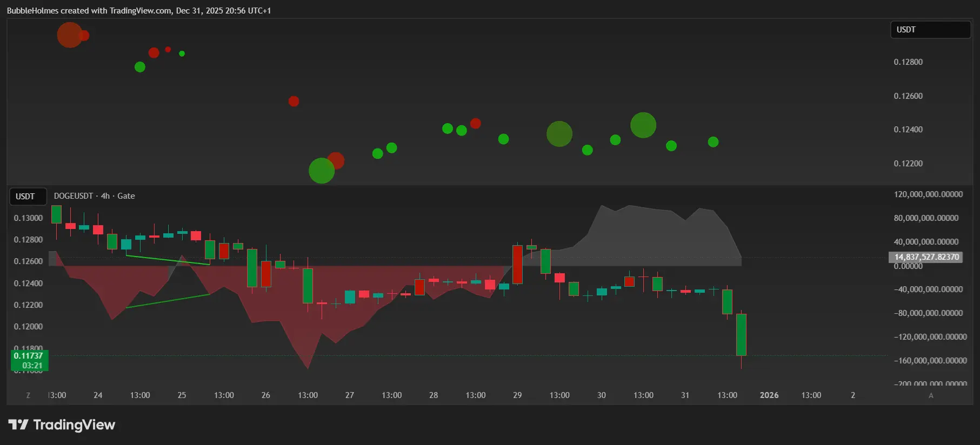Toggle the A auto-scale button

(931, 395)
